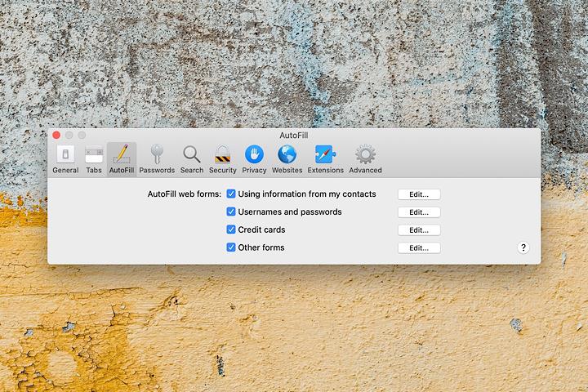
Task: Open help with the question mark button
Action: (523, 247)
